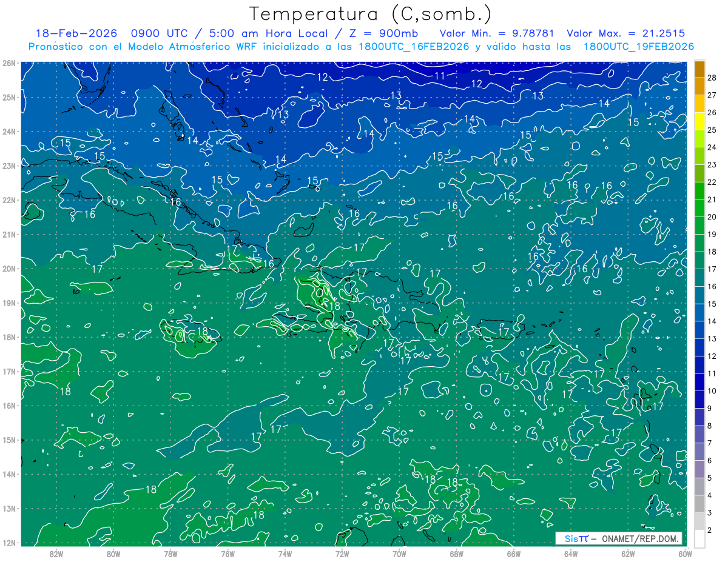Click the colorbar tick label '22'
The image size is (728, 562).
(x=712, y=182)
